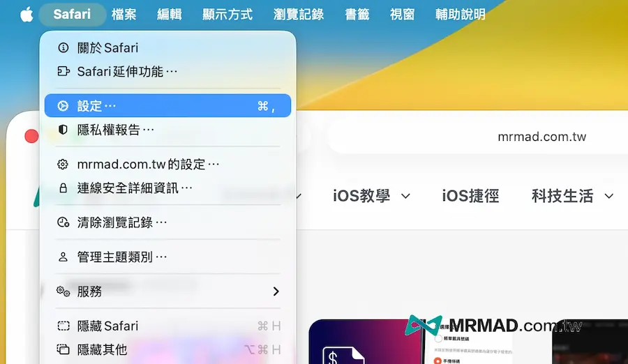Image resolution: width=628 pixels, height=364 pixels.
Task: Click the stacked windows icon of 隱藏其他
Action: click(x=63, y=349)
